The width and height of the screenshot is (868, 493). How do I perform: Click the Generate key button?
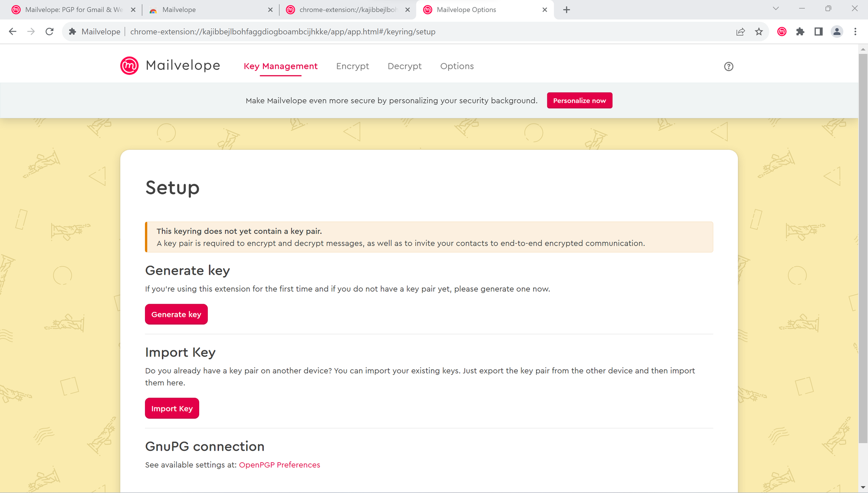pos(176,314)
